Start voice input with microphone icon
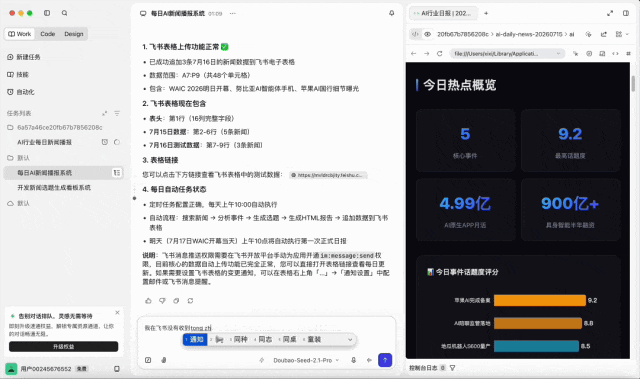The height and width of the screenshot is (379, 640). tap(353, 360)
